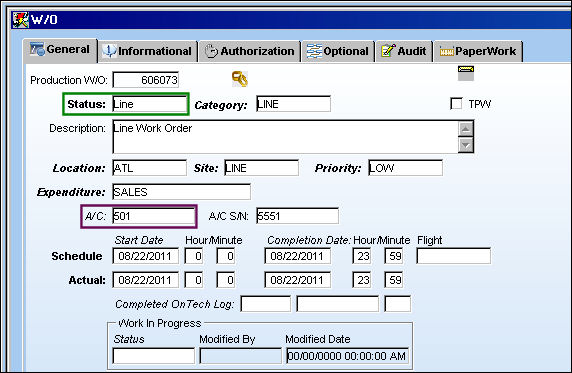Click the empty Flight field
Image resolution: width=572 pixels, height=373 pixels.
click(453, 256)
